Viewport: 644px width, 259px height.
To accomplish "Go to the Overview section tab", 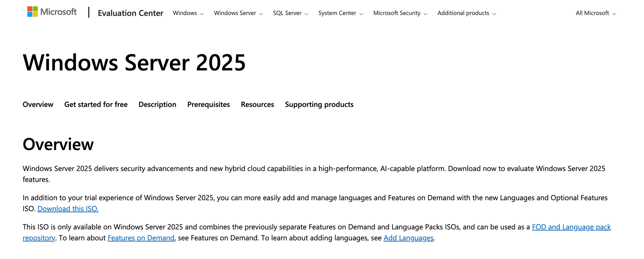I will tap(38, 105).
